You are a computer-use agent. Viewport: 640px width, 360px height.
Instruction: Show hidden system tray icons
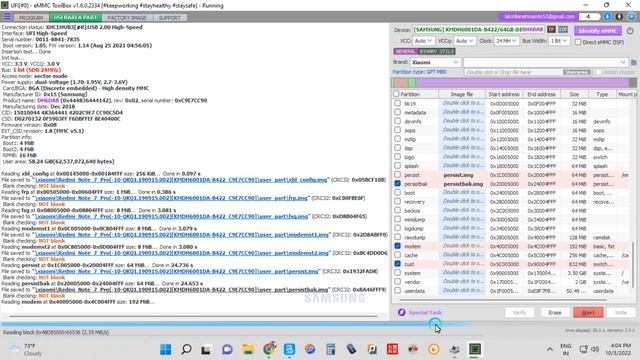point(550,349)
